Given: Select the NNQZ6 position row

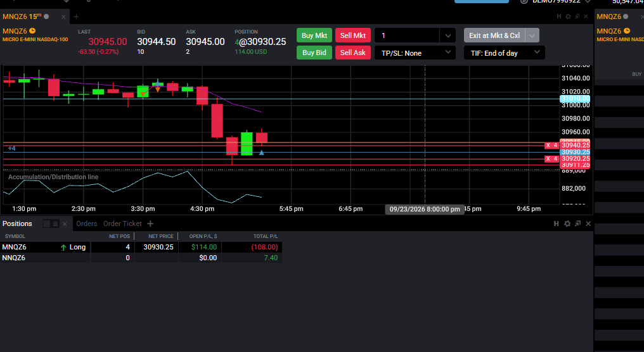Looking at the screenshot, I should pos(141,258).
